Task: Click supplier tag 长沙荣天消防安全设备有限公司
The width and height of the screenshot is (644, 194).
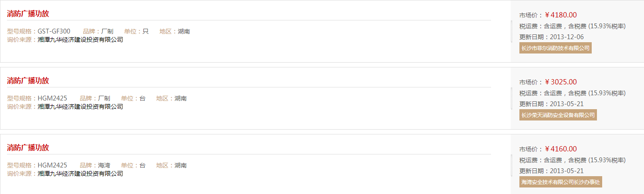Action: coord(558,115)
